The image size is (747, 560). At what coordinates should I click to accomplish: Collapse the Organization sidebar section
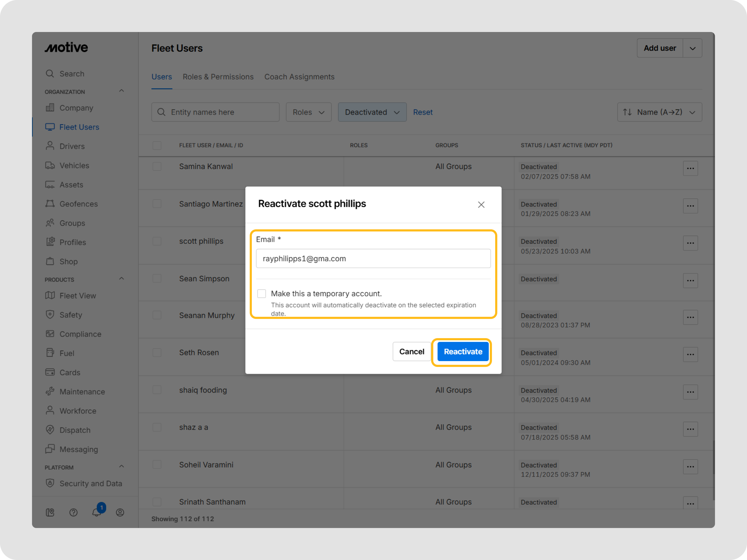pos(122,91)
